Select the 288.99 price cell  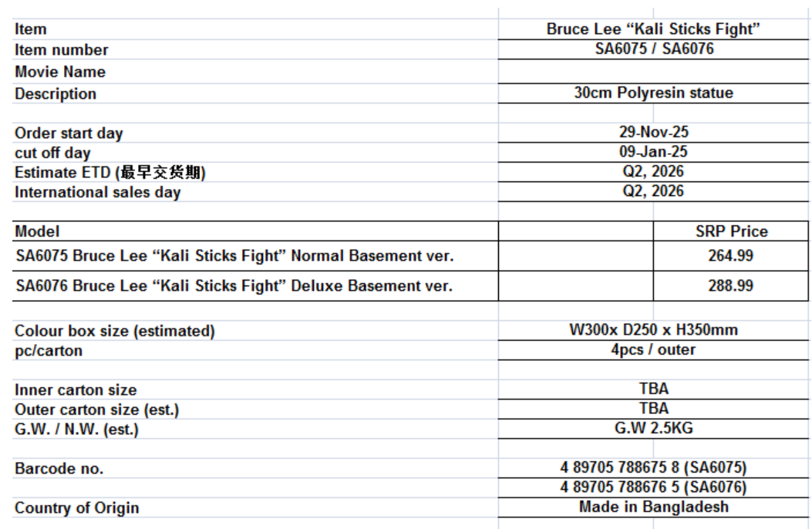coord(731,285)
